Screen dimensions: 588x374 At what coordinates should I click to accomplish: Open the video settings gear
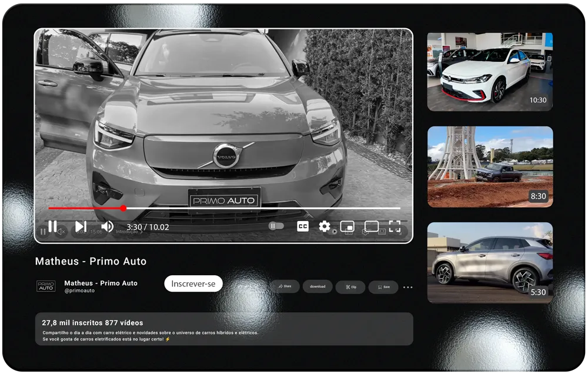coord(325,226)
